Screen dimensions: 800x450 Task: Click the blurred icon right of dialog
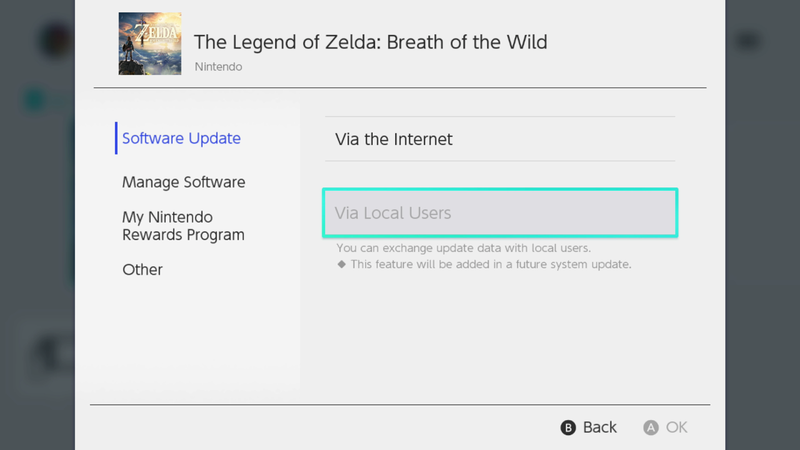click(748, 41)
